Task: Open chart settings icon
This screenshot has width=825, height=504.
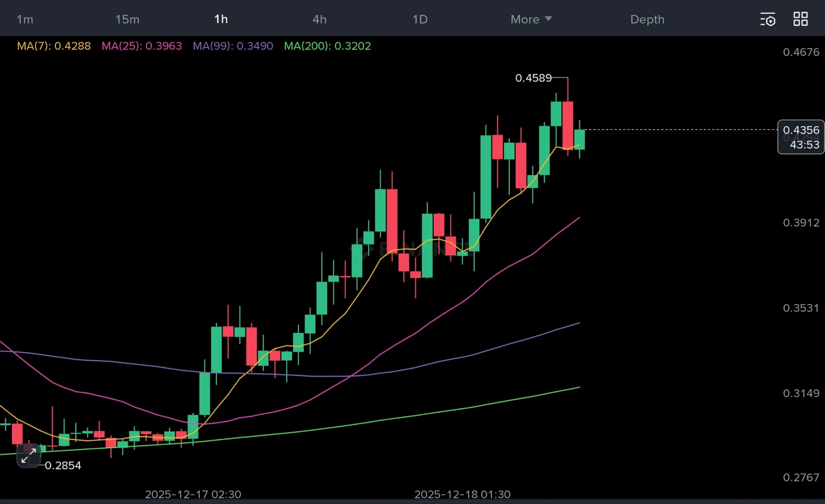Action: coord(767,19)
